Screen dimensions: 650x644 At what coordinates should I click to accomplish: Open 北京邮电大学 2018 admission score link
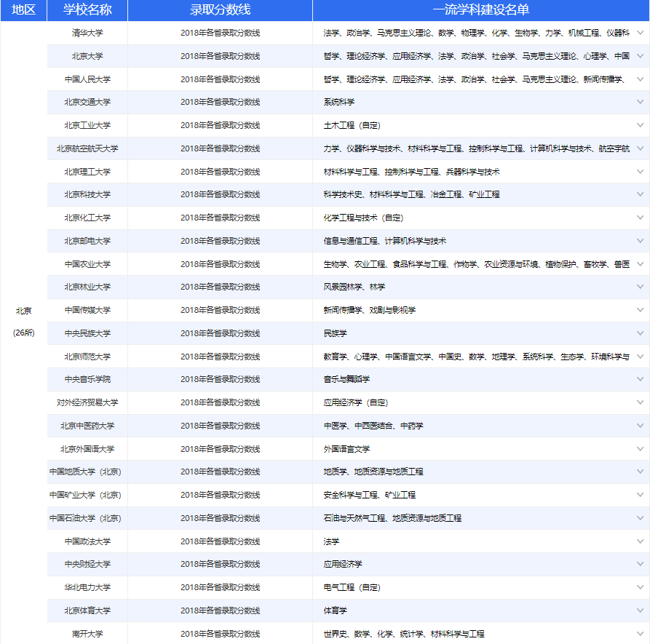(x=220, y=241)
